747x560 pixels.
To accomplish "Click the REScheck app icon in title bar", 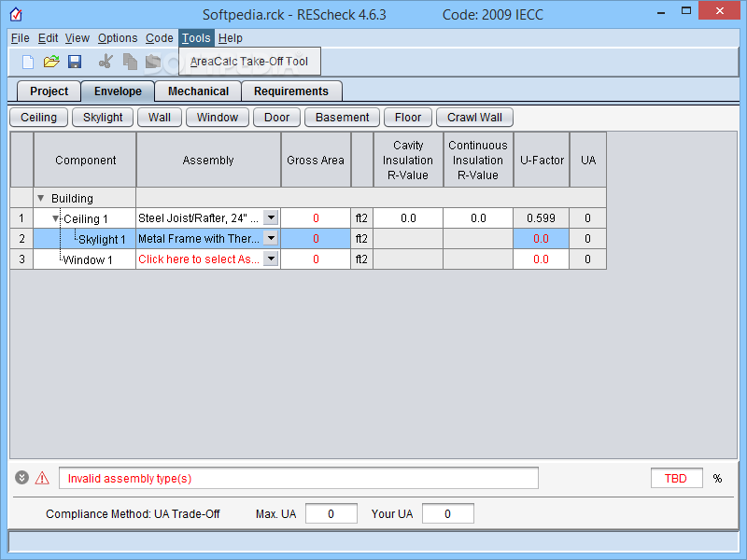I will tap(16, 14).
